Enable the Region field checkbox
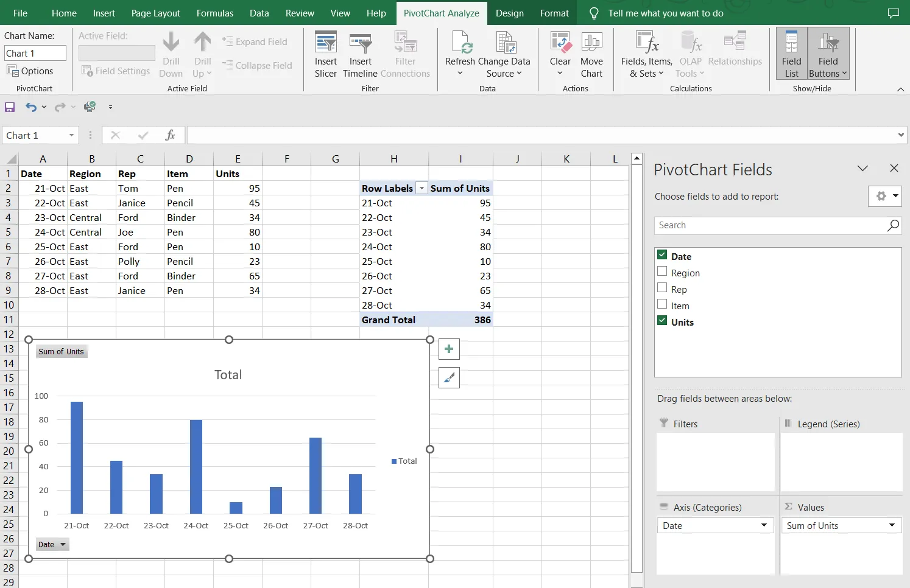The height and width of the screenshot is (588, 910). (x=662, y=272)
